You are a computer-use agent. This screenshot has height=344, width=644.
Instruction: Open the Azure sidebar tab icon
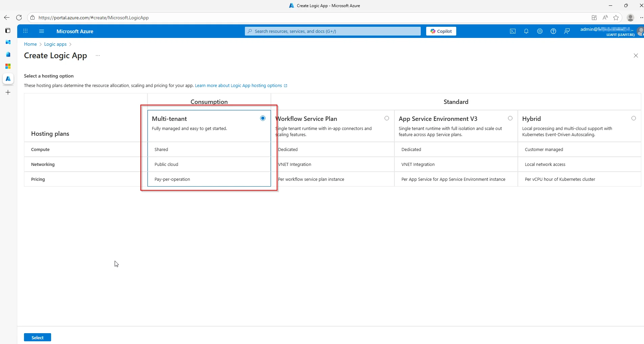[x=8, y=79]
